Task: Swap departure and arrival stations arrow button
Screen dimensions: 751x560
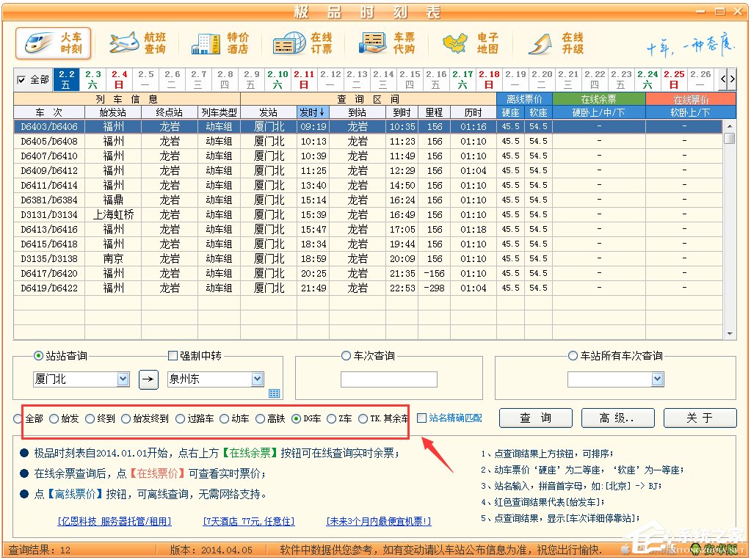Action: point(148,379)
